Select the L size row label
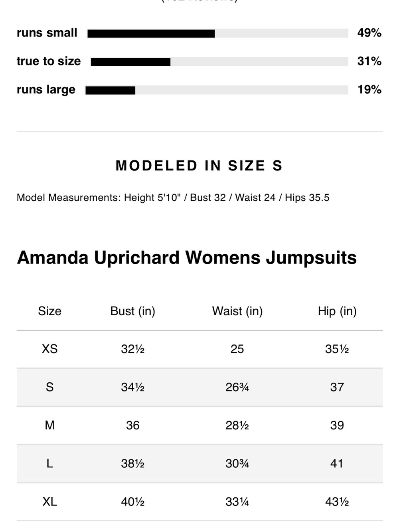Image resolution: width=399 pixels, height=532 pixels. pos(49,463)
